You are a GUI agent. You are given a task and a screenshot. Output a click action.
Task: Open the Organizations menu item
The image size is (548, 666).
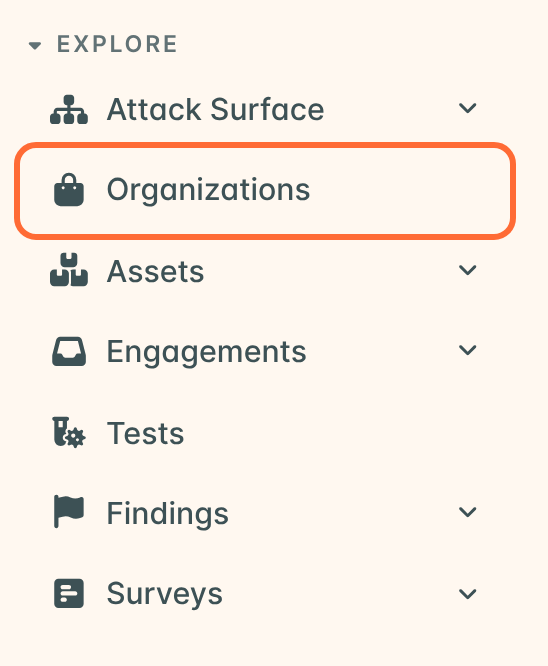265,191
